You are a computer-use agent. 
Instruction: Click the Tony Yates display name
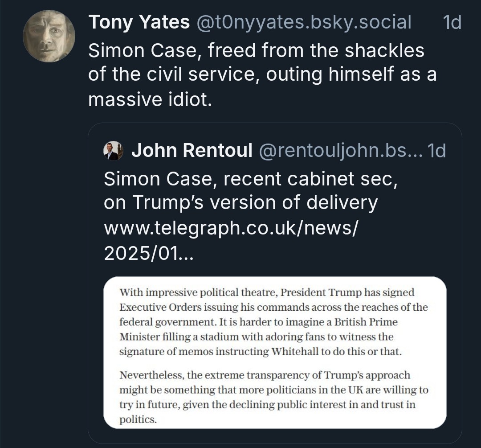pyautogui.click(x=139, y=22)
